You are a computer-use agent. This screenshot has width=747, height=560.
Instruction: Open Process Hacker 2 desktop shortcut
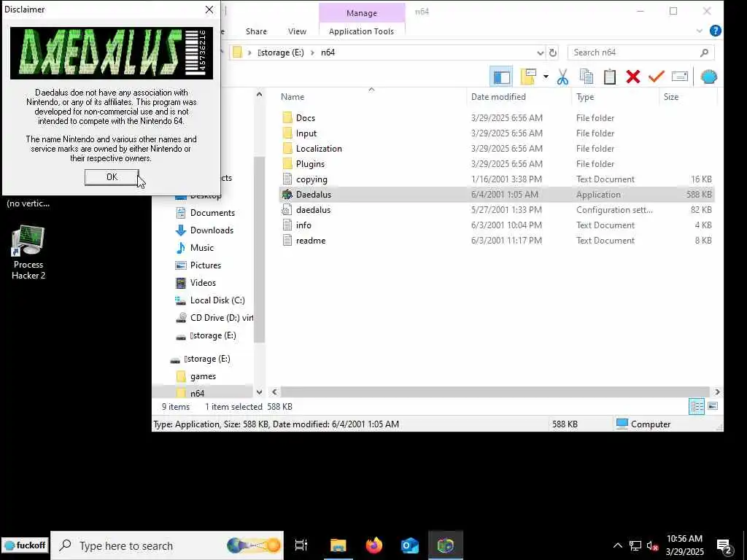(x=28, y=253)
